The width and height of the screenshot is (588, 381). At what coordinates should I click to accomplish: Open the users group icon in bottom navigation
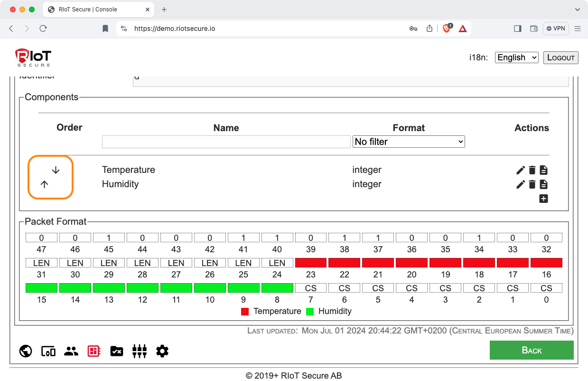(71, 351)
